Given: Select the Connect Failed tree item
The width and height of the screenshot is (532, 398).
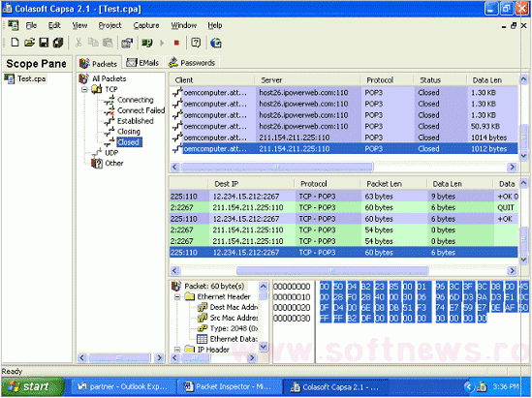Looking at the screenshot, I should [141, 110].
